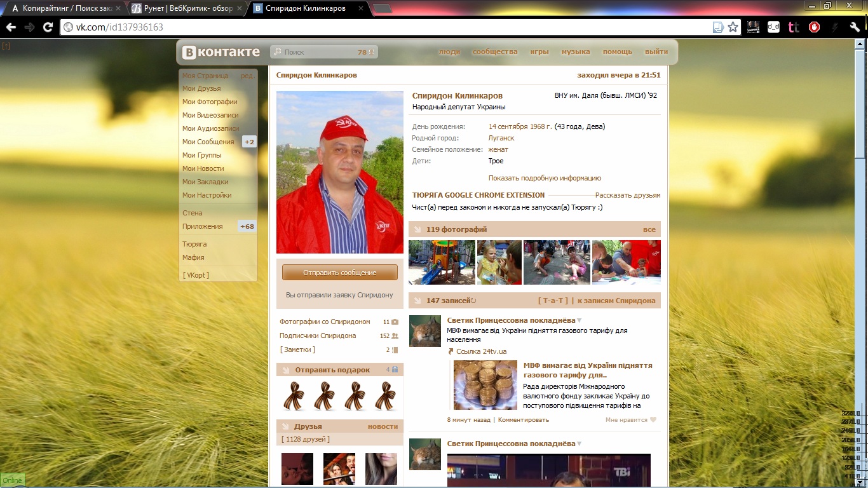
Task: Open игры in the top menu
Action: pyautogui.click(x=539, y=51)
